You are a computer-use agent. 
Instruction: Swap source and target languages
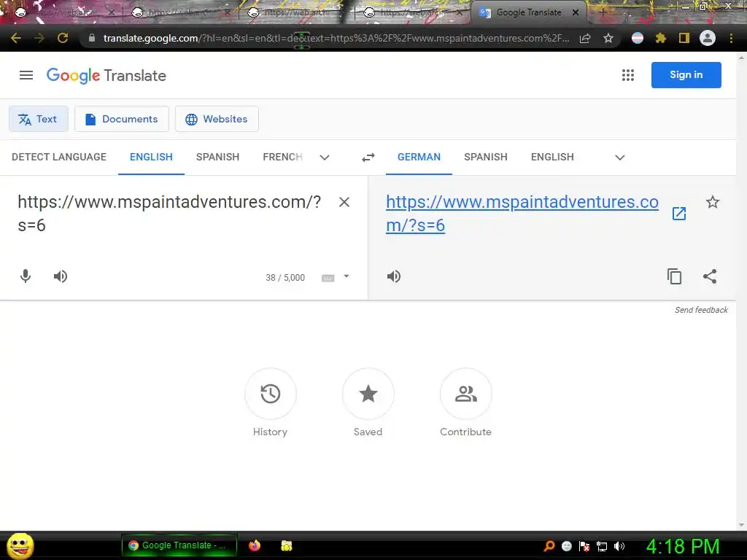pyautogui.click(x=368, y=157)
